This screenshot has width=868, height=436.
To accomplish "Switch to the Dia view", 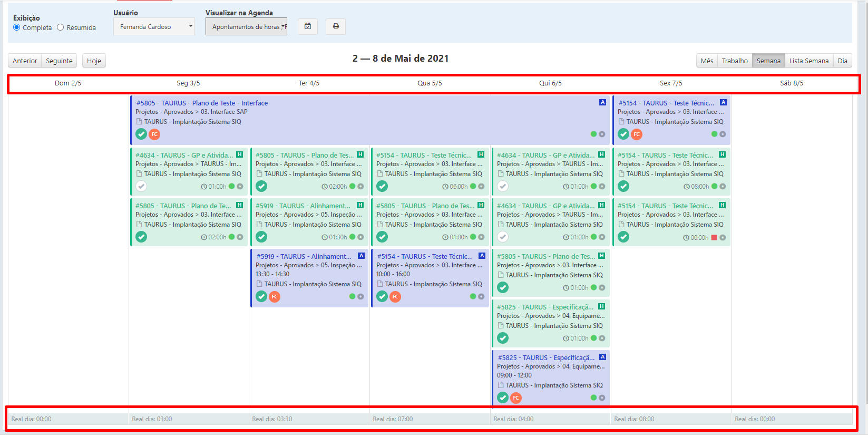I will pos(842,61).
